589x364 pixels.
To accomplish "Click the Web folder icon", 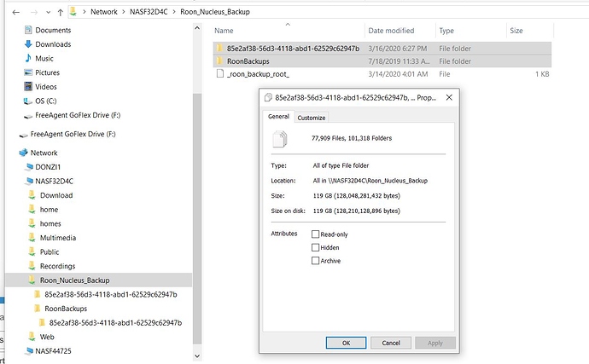I will [x=32, y=337].
